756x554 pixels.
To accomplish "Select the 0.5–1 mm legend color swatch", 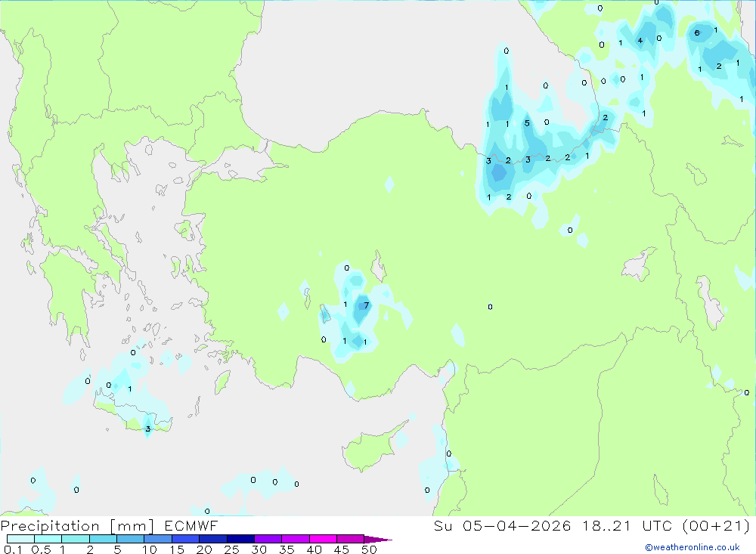I will (x=48, y=539).
